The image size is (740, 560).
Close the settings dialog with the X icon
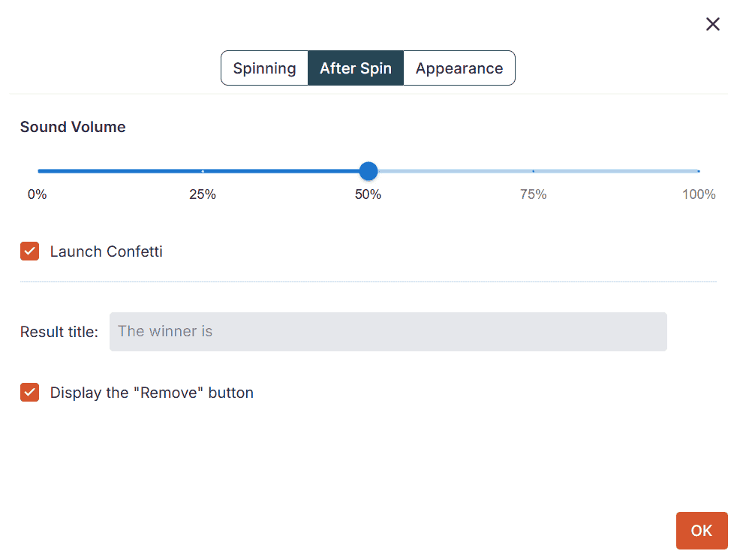pos(712,23)
